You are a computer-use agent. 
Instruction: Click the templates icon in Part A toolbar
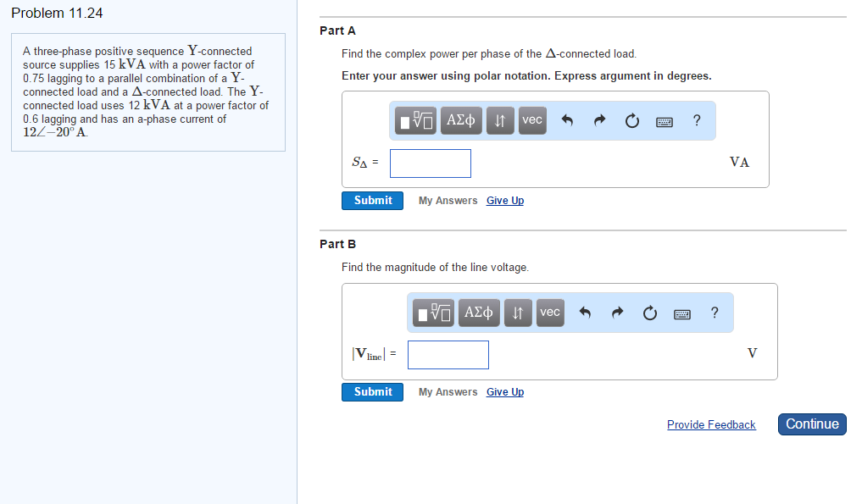419,121
